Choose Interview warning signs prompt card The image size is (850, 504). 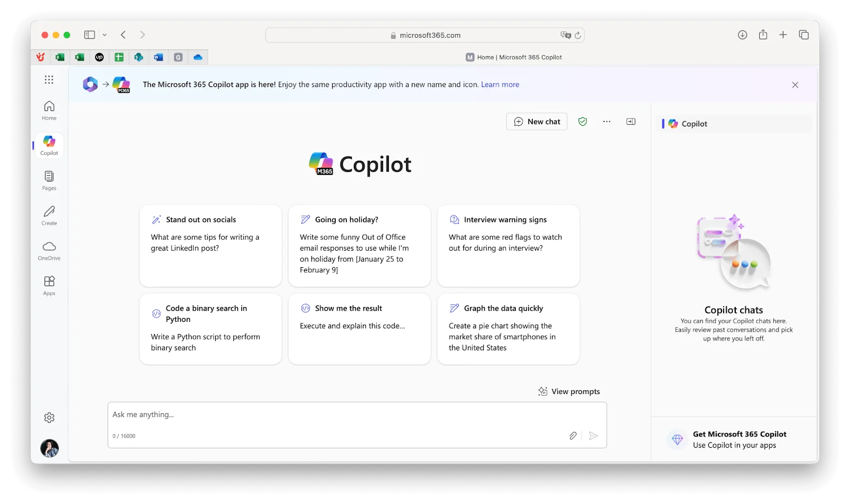tap(508, 246)
